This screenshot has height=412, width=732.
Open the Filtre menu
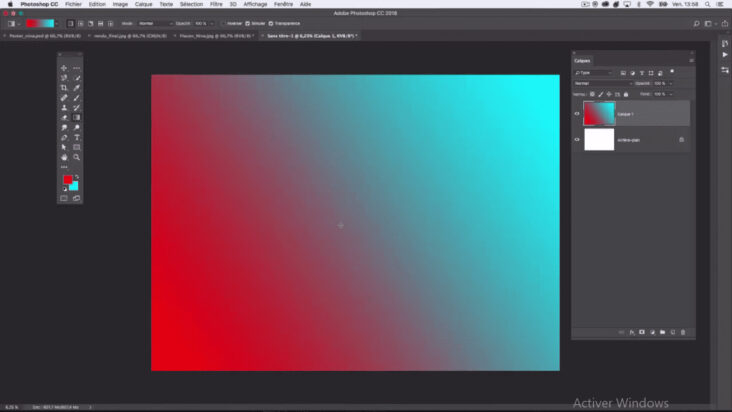pos(216,4)
